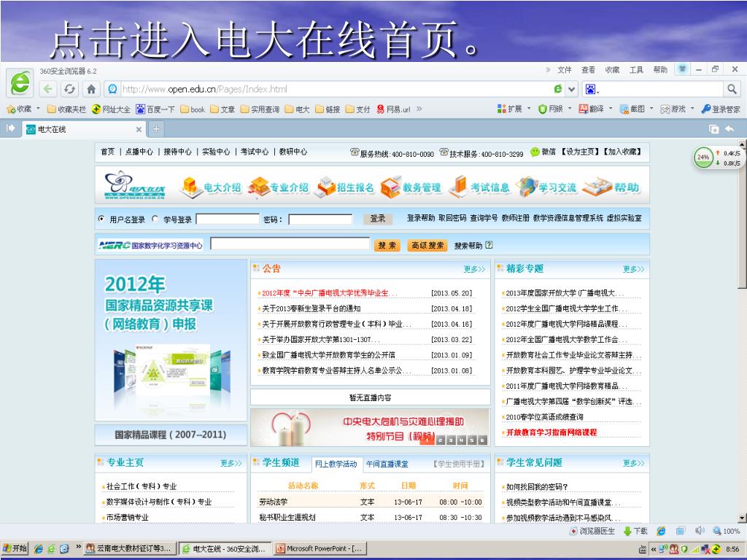Image resolution: width=747 pixels, height=560 pixels.
Task: Expand hidden menu chevron before 文件
Action: [548, 69]
